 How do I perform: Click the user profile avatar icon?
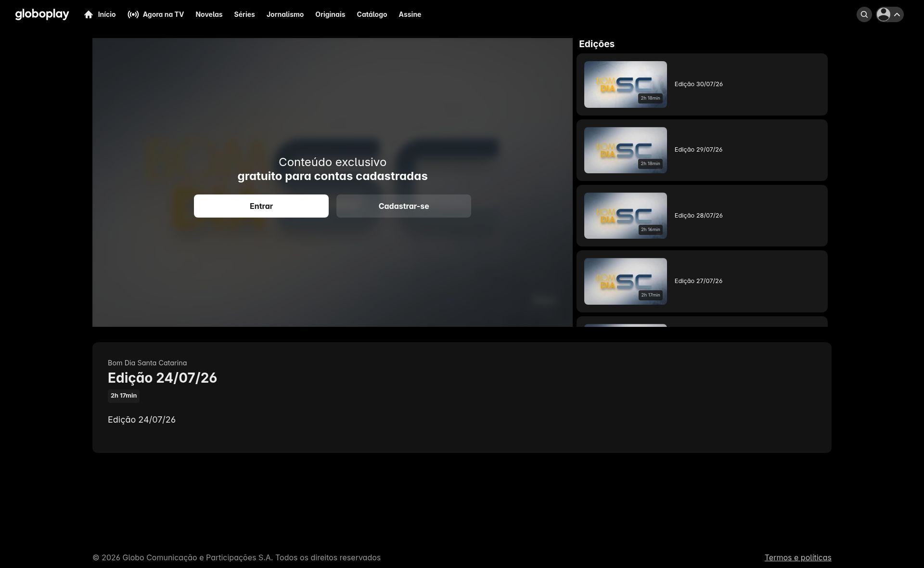884,14
